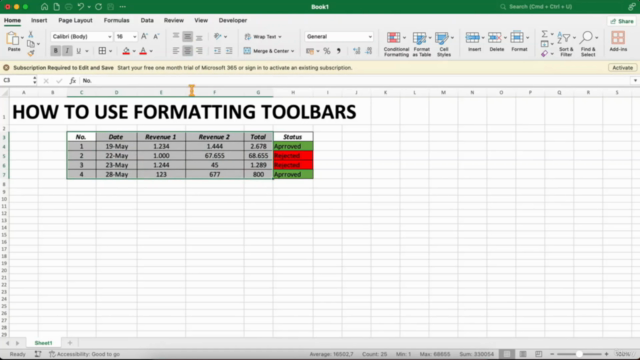
Task: Expand the formula bar chevron
Action: pyautogui.click(x=635, y=80)
